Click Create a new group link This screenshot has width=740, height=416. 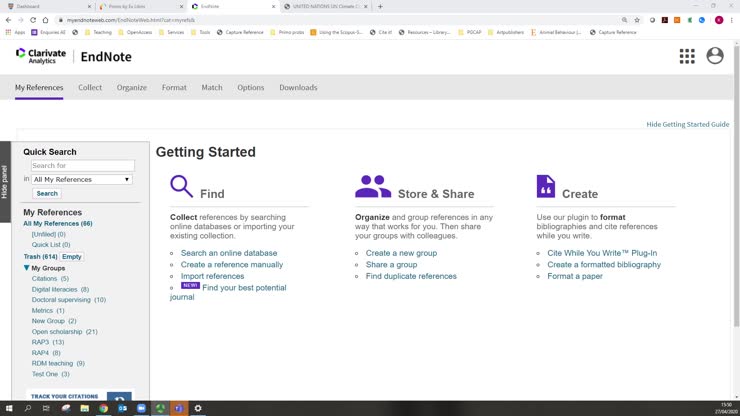coord(401,253)
